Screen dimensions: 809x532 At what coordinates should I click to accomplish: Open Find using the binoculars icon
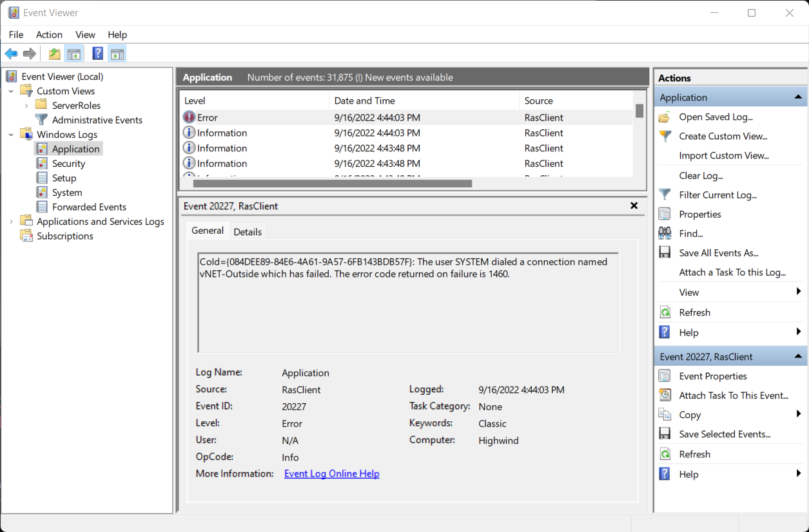663,233
